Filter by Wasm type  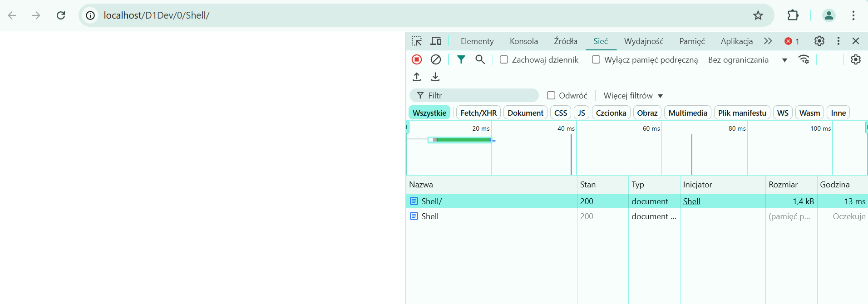pos(810,113)
